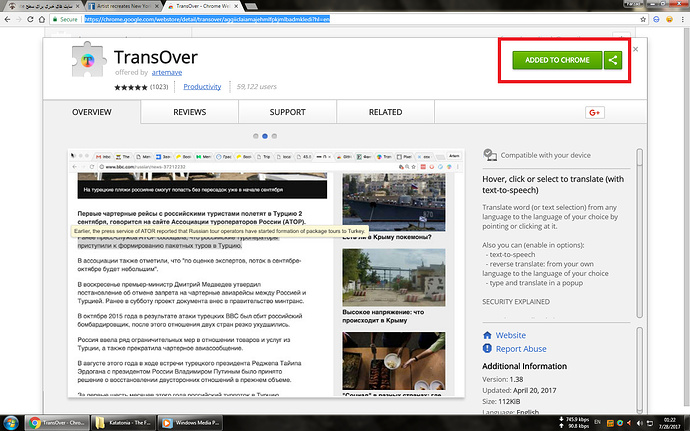The image size is (690, 431).
Task: Click the extension screenshot preview image
Action: (266, 273)
